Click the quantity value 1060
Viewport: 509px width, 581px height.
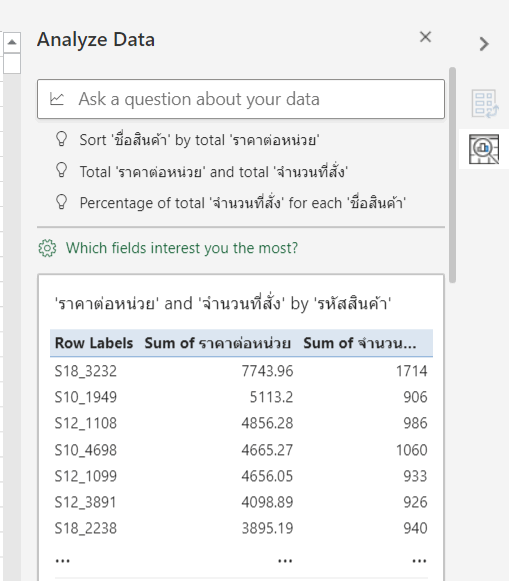coord(412,450)
